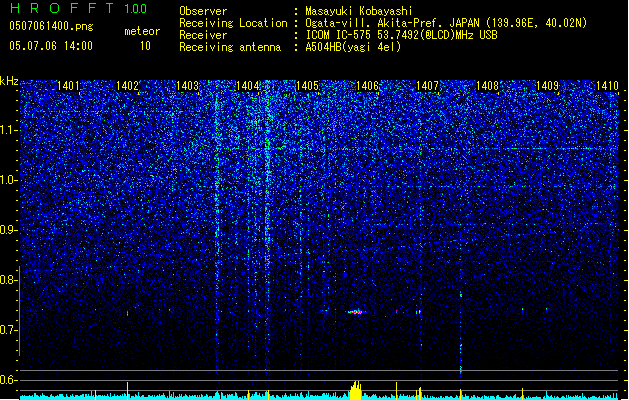This screenshot has width=629, height=400.
Task: Select the name Masayuki Kobayashi
Action: [x=359, y=11]
